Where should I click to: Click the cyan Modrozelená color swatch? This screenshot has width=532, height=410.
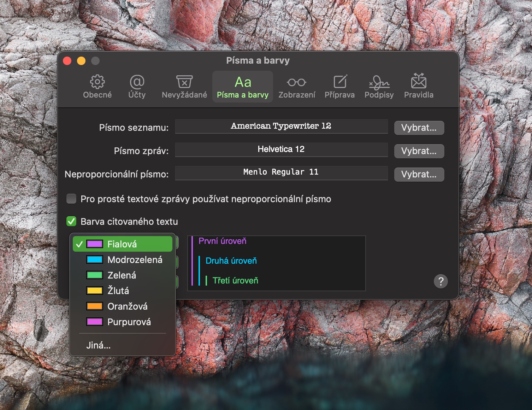[x=95, y=259]
